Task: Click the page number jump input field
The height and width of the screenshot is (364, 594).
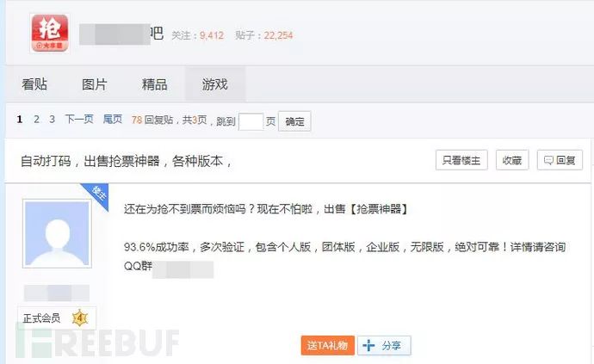Action: coord(251,121)
